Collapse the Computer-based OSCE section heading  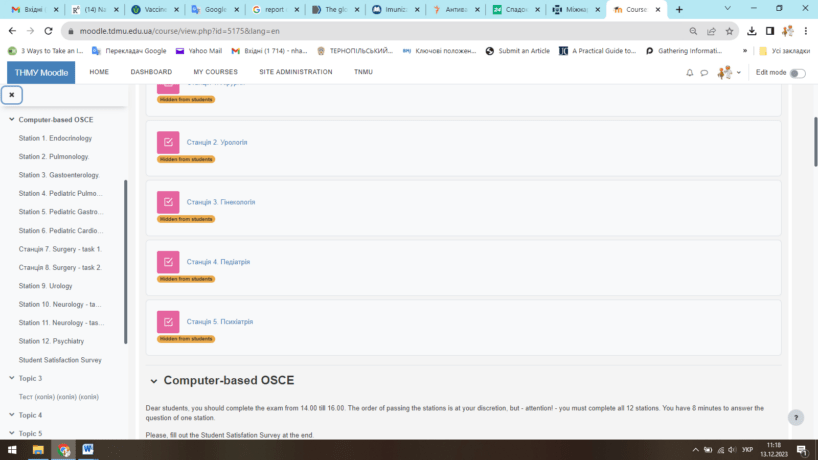(153, 381)
